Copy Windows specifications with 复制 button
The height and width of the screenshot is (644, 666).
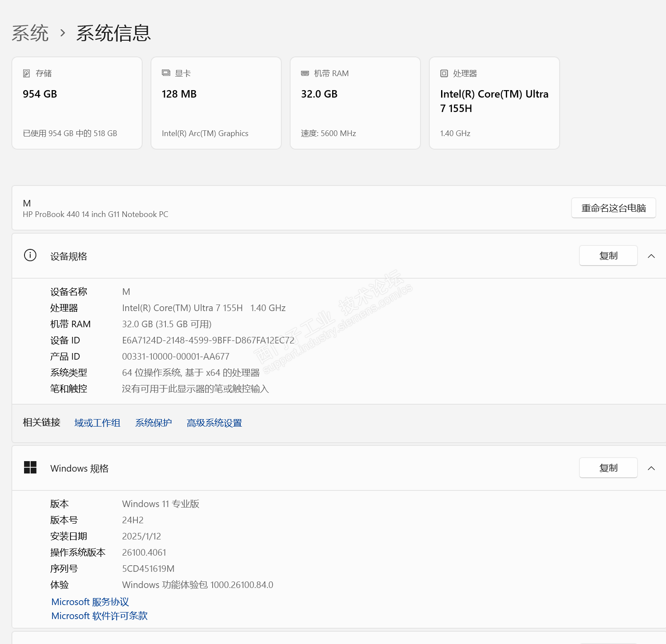[x=608, y=468]
